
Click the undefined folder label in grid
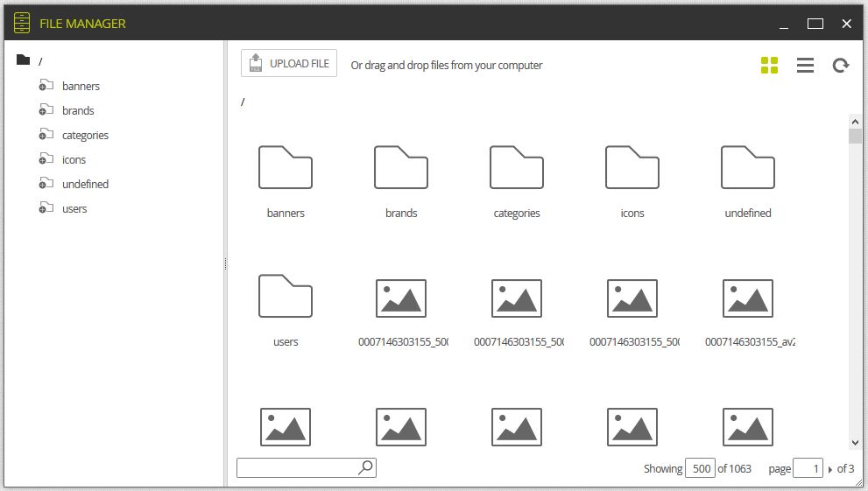click(748, 213)
